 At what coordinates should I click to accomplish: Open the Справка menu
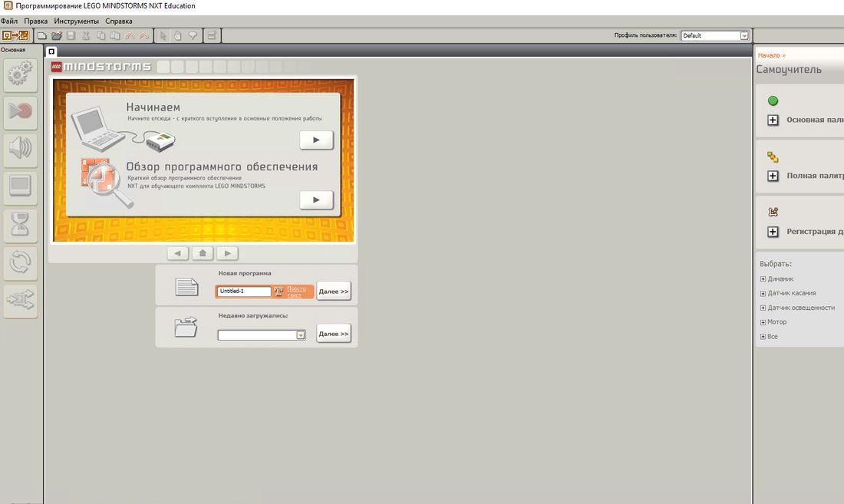[118, 21]
